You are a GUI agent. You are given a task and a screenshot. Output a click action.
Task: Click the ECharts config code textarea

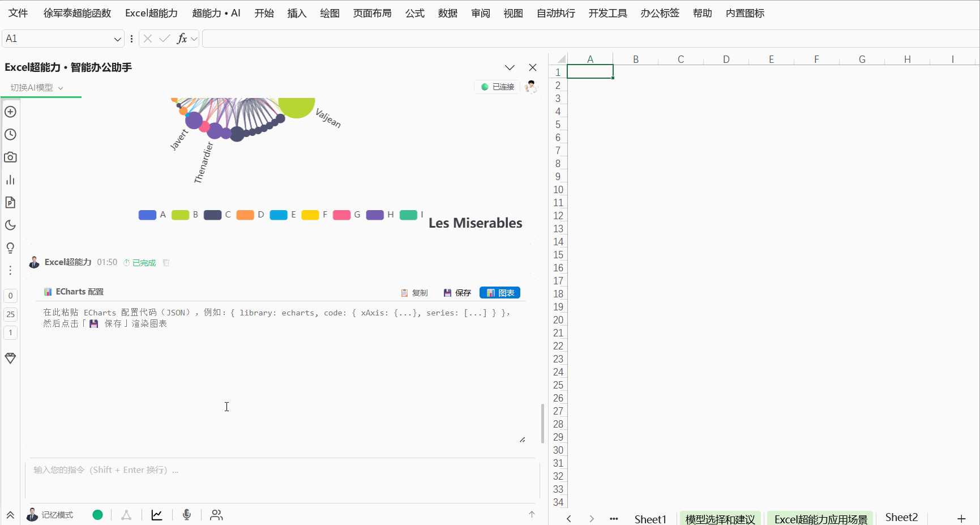(x=281, y=373)
